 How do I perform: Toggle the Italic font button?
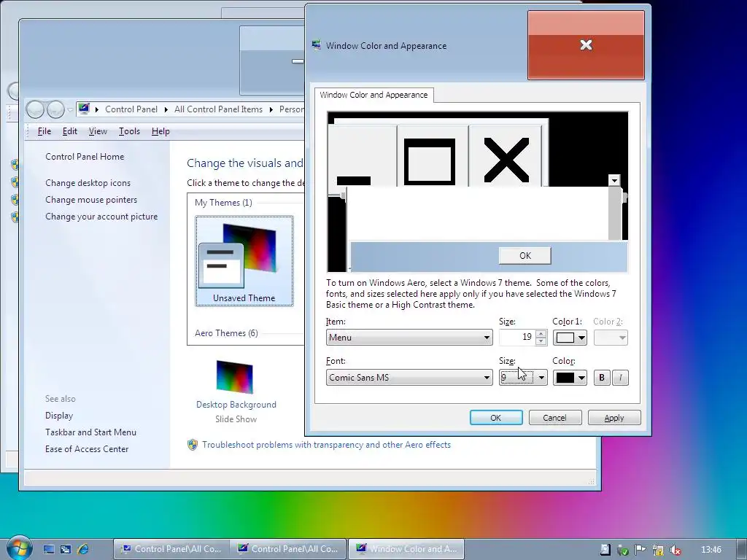click(x=620, y=378)
